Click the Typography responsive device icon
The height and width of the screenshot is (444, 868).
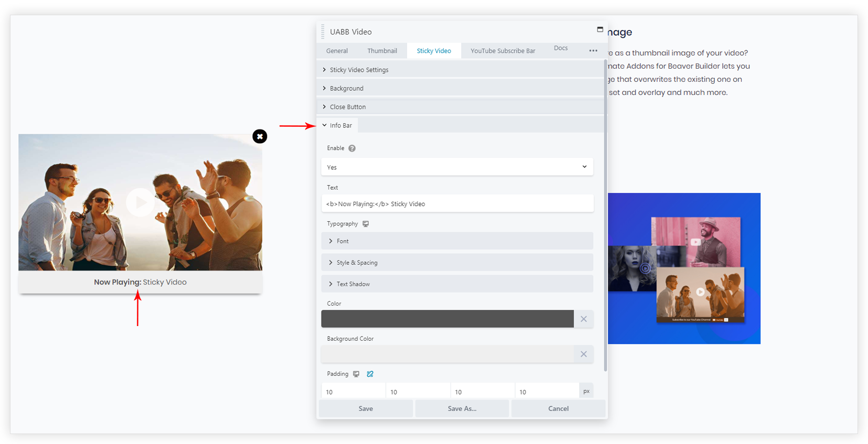click(366, 224)
